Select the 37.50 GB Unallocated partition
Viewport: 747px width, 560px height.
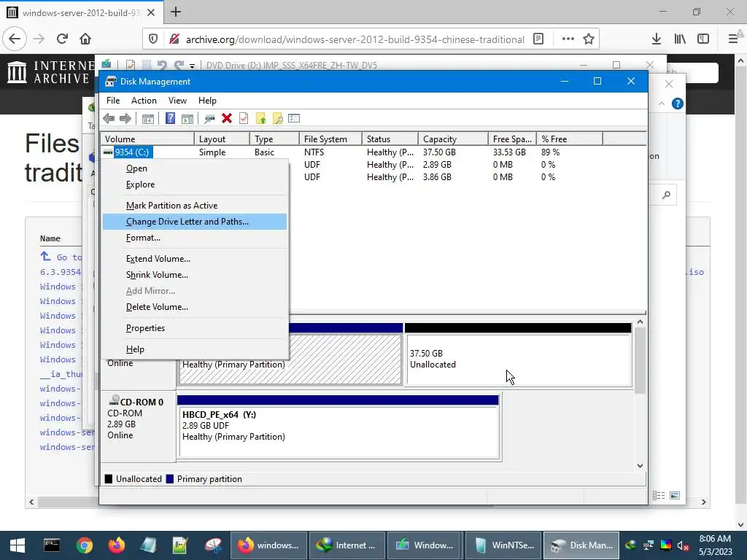click(519, 359)
